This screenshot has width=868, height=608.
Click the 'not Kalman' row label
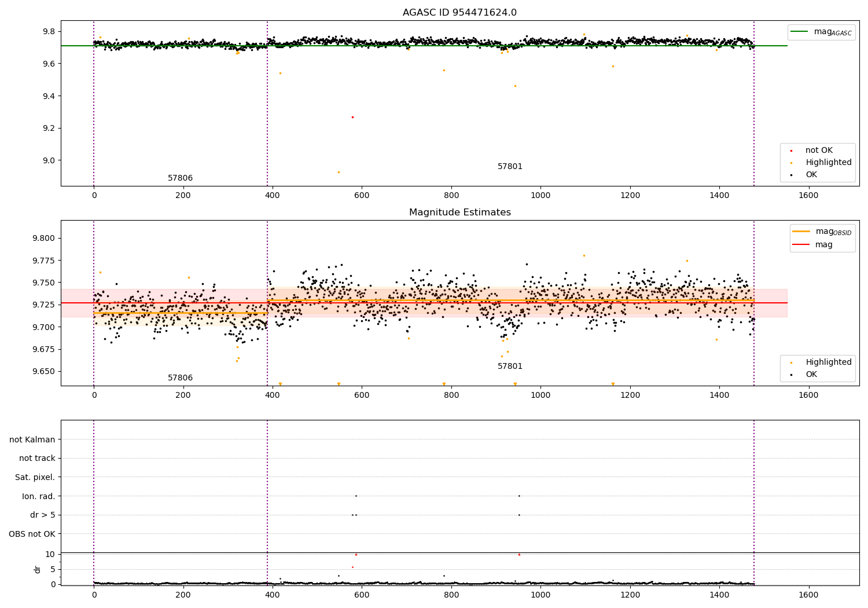coord(32,439)
